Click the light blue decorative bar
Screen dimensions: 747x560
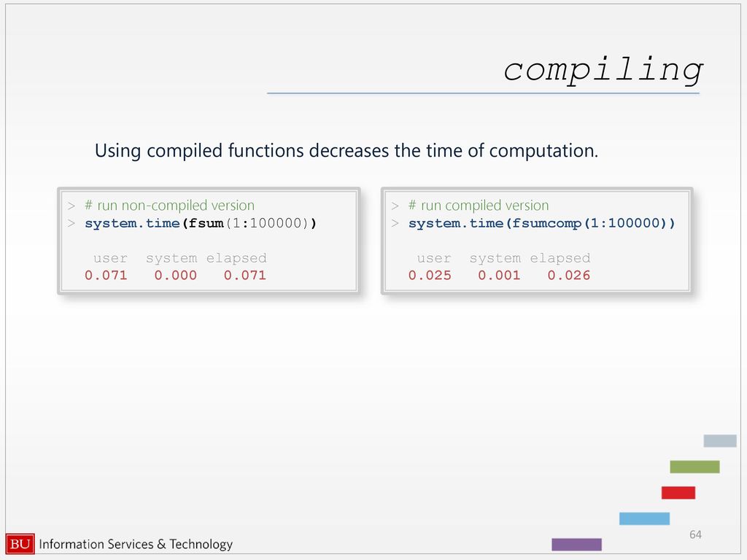pyautogui.click(x=644, y=518)
